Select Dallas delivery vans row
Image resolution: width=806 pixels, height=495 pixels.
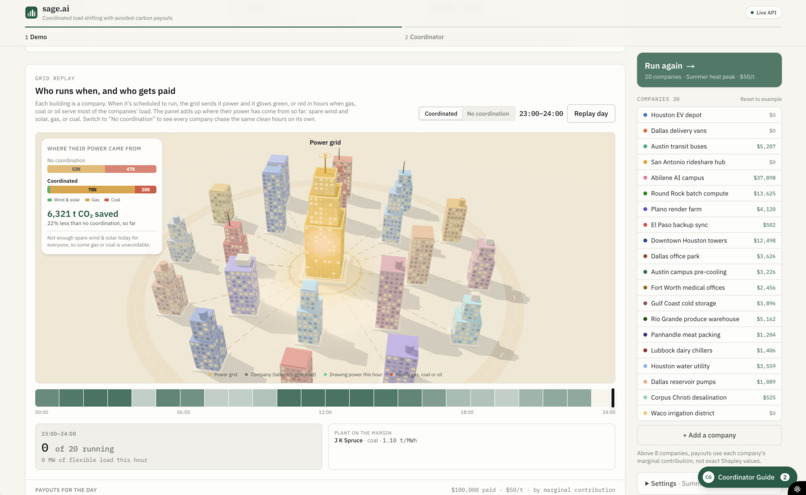click(709, 131)
